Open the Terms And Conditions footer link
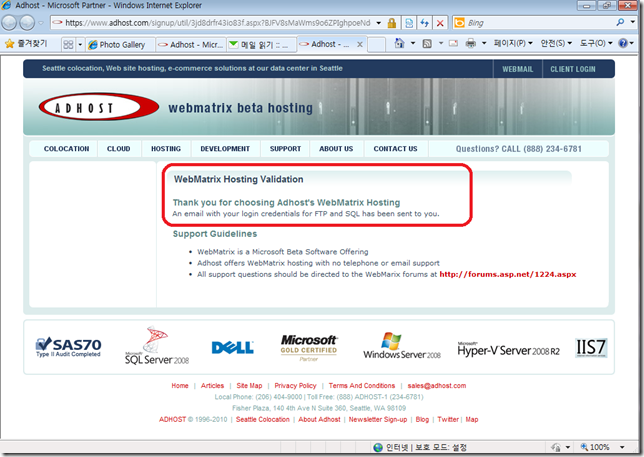This screenshot has width=644, height=457. [x=362, y=386]
